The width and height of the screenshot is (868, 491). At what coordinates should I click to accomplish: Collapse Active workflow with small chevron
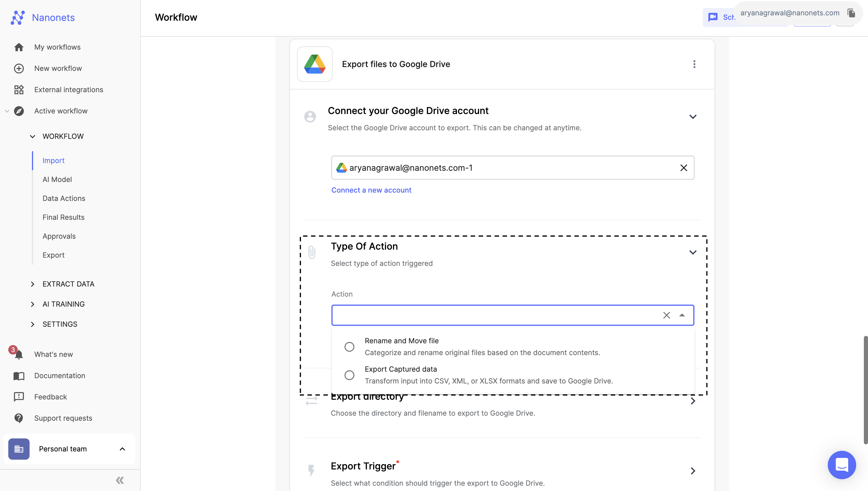tap(7, 111)
